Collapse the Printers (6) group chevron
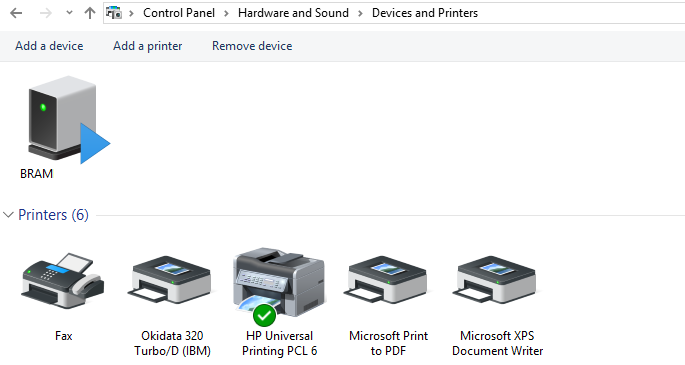 pos(8,215)
